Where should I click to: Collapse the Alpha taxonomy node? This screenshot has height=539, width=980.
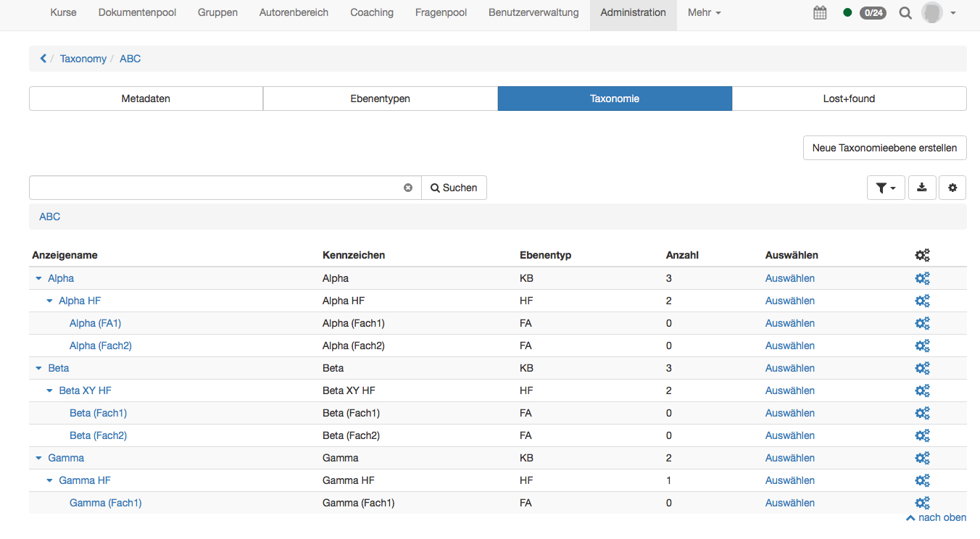click(38, 278)
